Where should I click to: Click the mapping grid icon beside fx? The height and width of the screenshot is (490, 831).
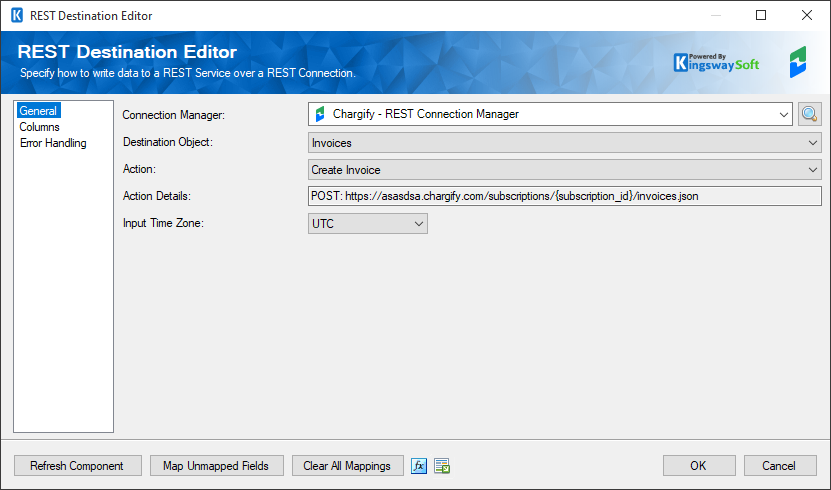tap(442, 466)
